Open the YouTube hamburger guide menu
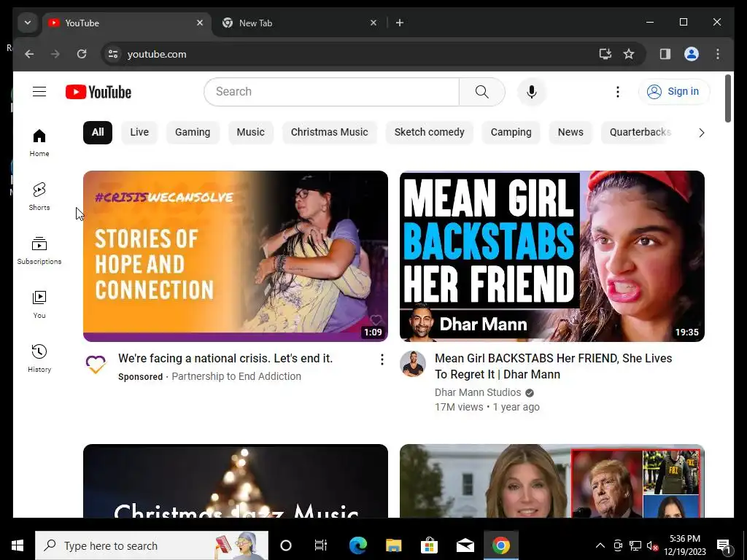The image size is (747, 560). click(x=39, y=91)
